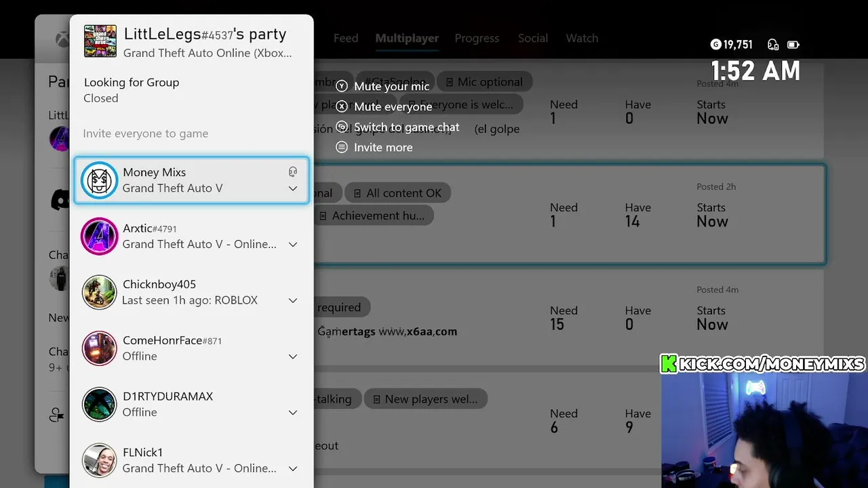
Task: Click ComeHonrFace avatar icon
Action: [99, 348]
